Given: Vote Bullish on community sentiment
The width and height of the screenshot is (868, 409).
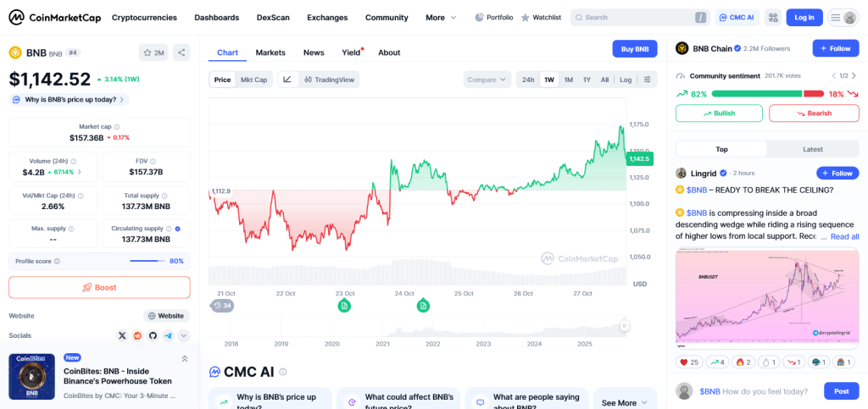Looking at the screenshot, I should click(718, 113).
